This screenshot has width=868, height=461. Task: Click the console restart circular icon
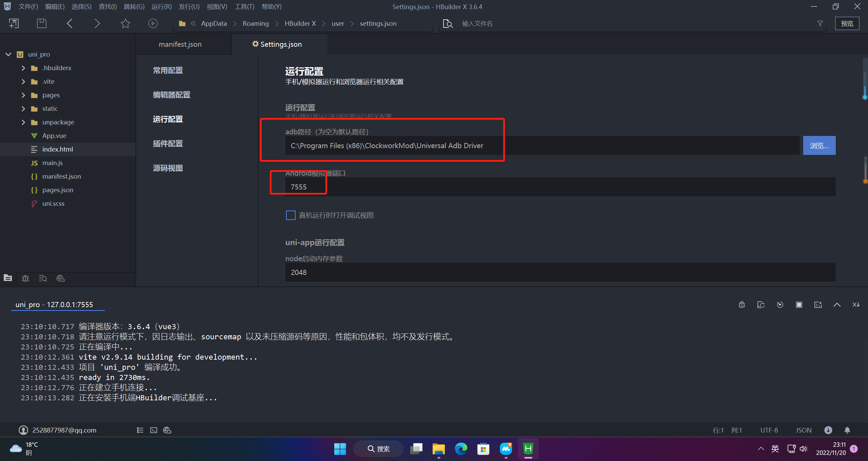[780, 305]
